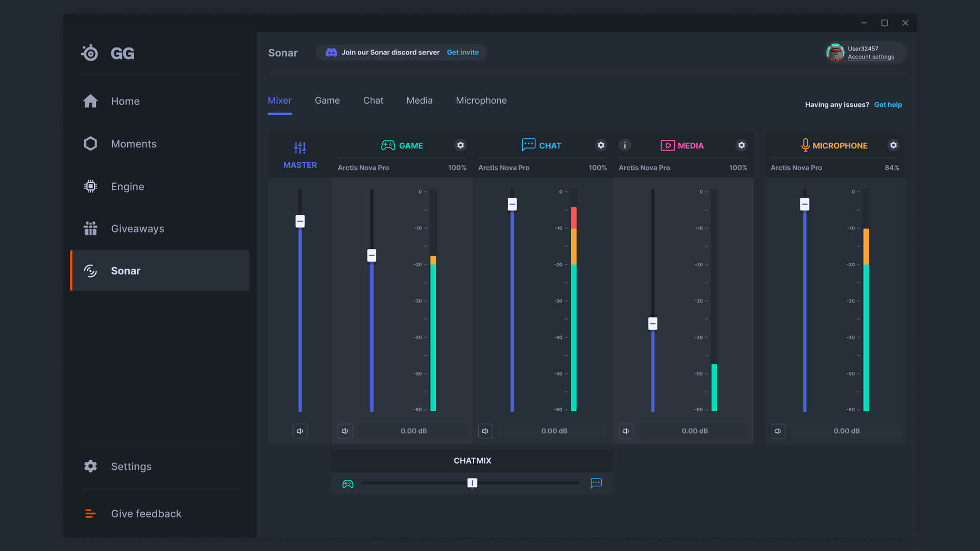Open Microphone channel settings gear

[x=893, y=145]
